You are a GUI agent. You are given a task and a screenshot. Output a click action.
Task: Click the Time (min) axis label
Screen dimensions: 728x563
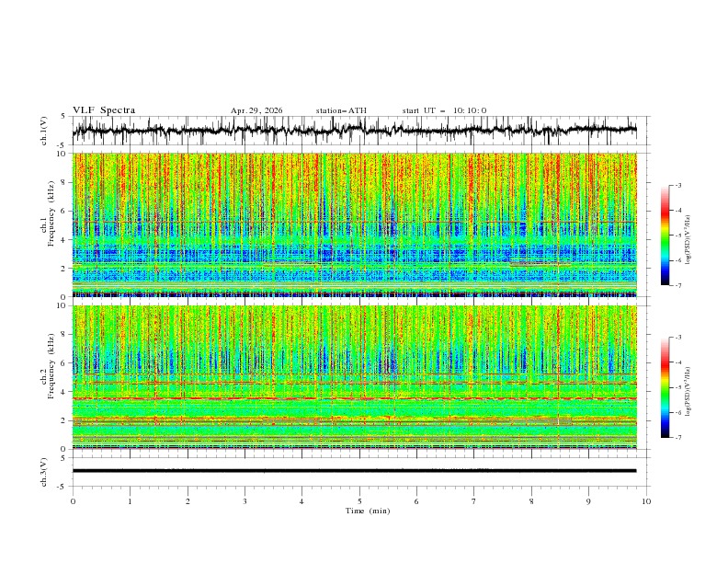368,511
